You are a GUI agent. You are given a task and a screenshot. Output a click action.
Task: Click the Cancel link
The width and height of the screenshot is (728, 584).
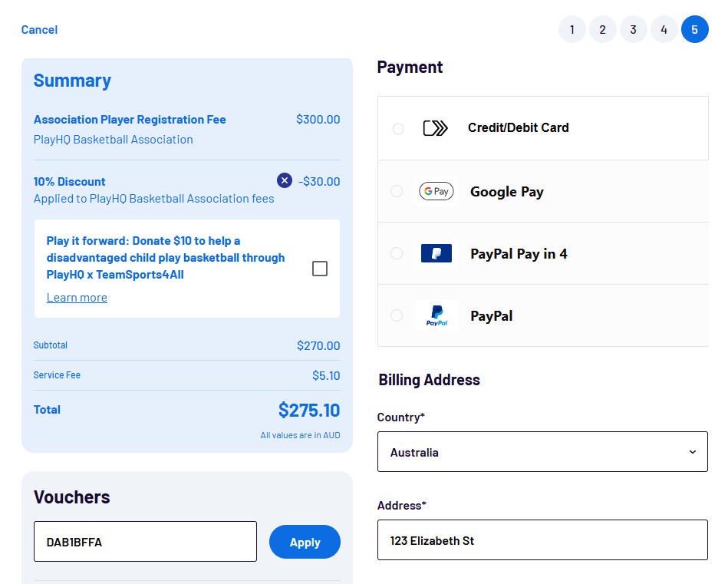(39, 29)
